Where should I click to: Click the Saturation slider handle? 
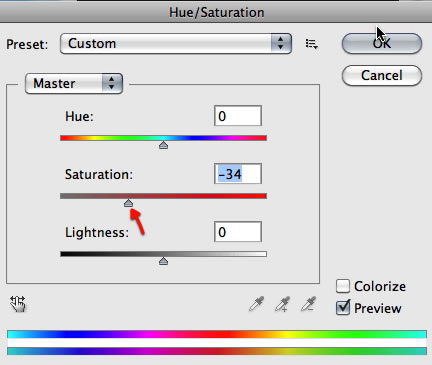pyautogui.click(x=128, y=203)
